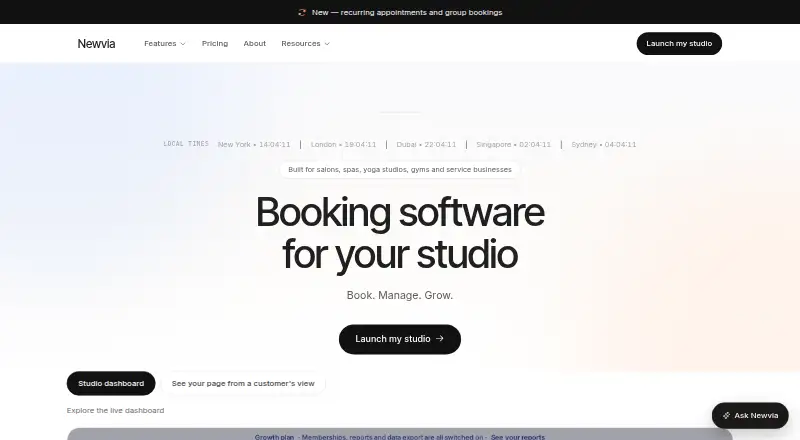Viewport: 800px width, 440px height.
Task: Click the Booking software for your studio heading
Action: 400,233
